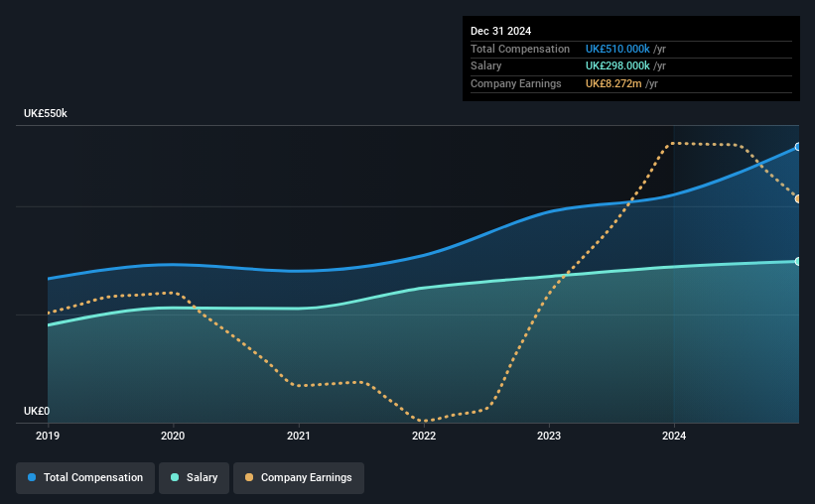Click the 2020 x-axis label
815x504 pixels.
pos(173,436)
